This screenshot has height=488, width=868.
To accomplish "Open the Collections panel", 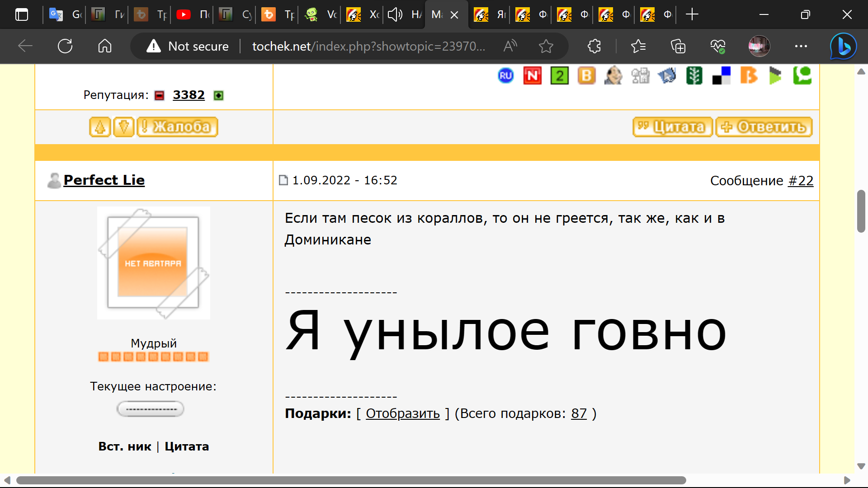I will click(678, 46).
